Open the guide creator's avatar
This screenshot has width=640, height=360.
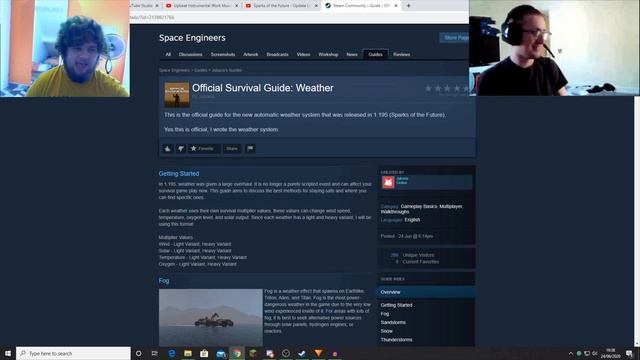(x=388, y=182)
